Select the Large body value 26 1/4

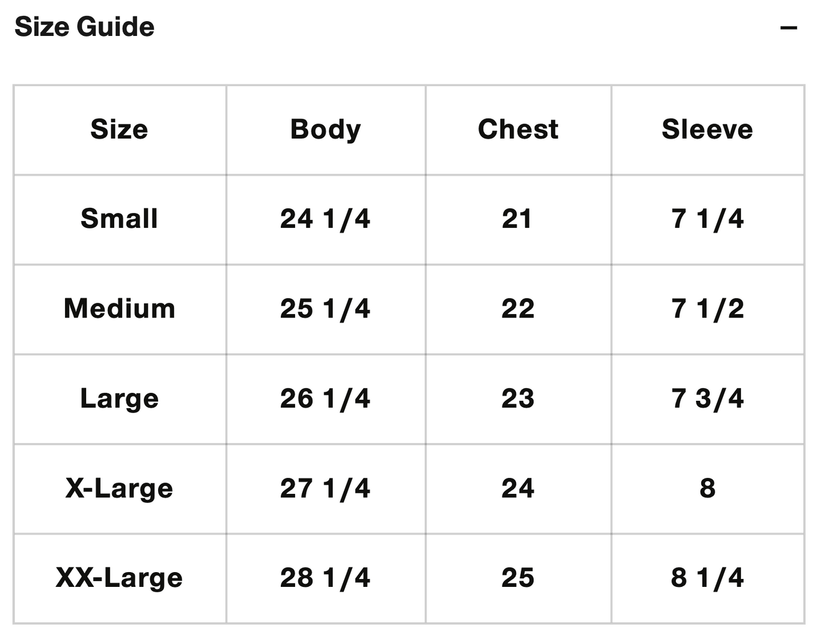(x=325, y=399)
